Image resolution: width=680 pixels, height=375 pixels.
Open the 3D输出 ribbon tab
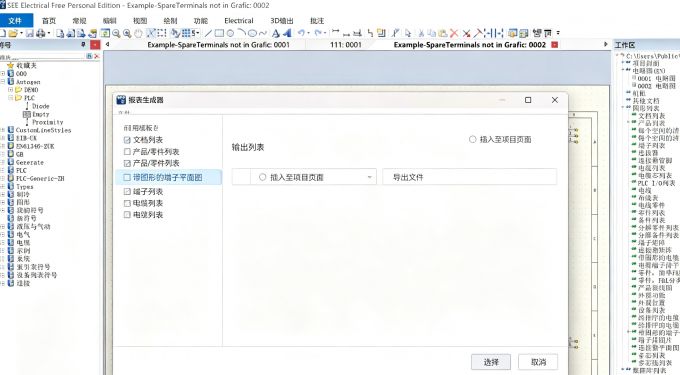282,21
